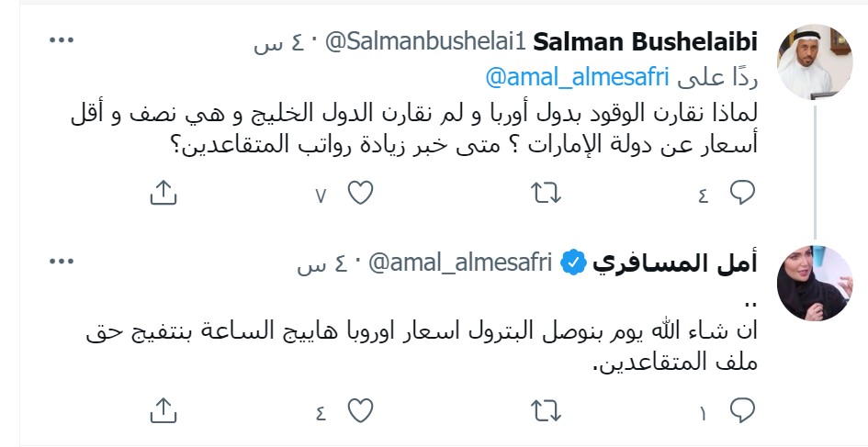Reply to أمل المسافري's tweet

[x=742, y=408]
